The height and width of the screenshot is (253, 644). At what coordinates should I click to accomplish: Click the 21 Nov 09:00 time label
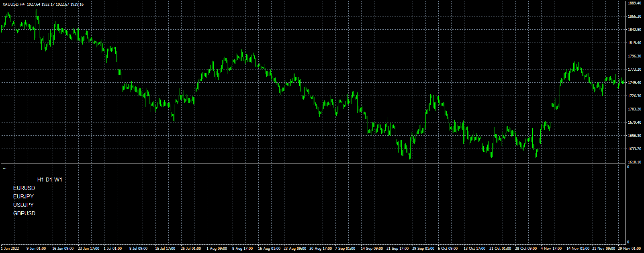coord(603,249)
